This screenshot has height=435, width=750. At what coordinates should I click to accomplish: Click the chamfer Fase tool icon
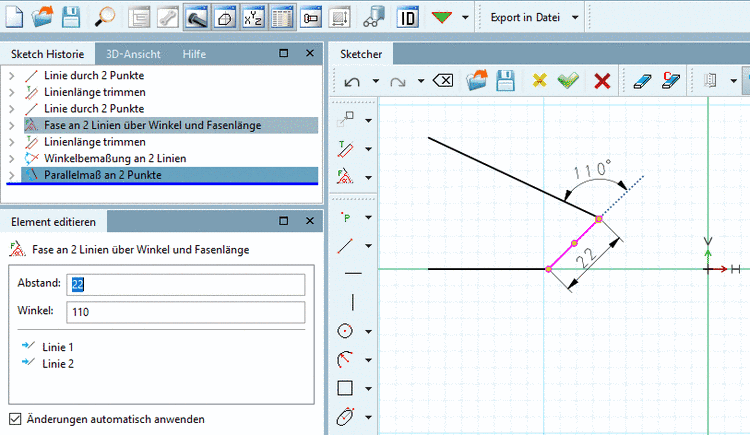coord(345,177)
